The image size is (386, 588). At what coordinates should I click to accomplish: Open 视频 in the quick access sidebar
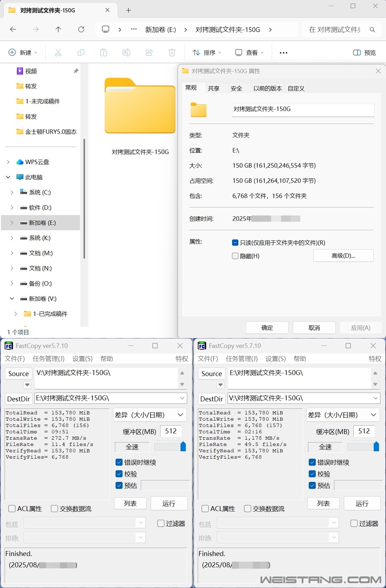click(x=31, y=71)
